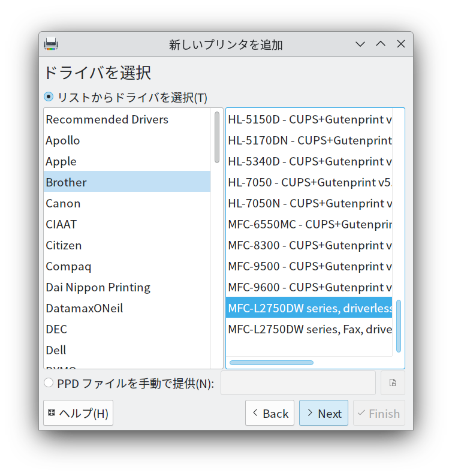Image resolution: width=452 pixels, height=476 pixels.
Task: Click the driver list vertical scrollbar
Action: point(399,326)
